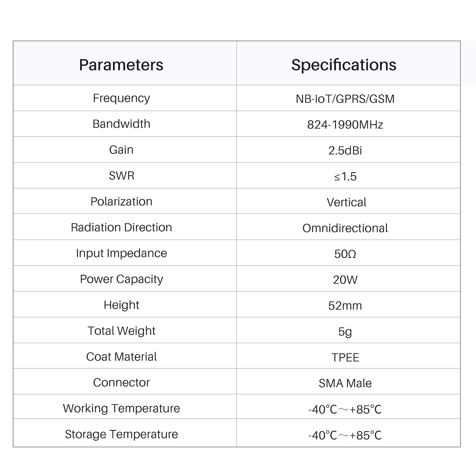
Task: Select the 20W power capacity value
Action: pyautogui.click(x=345, y=280)
